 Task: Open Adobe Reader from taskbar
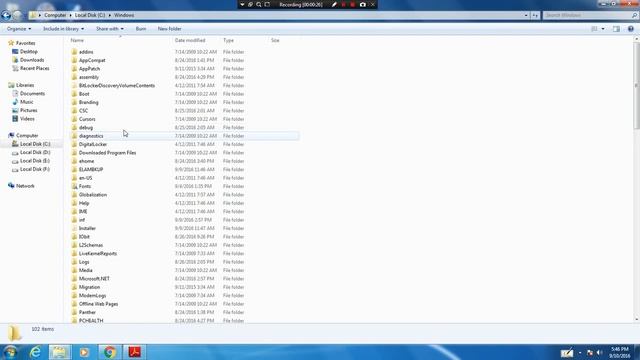135,352
